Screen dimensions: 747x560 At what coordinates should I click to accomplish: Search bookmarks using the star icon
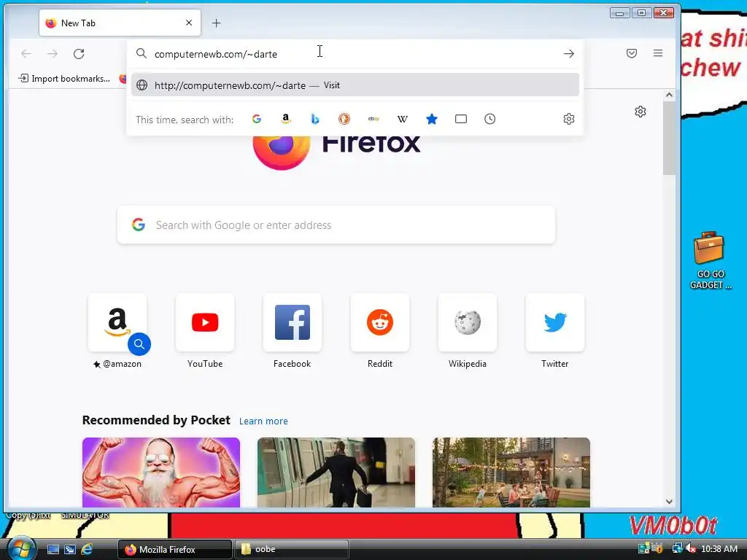pos(432,119)
